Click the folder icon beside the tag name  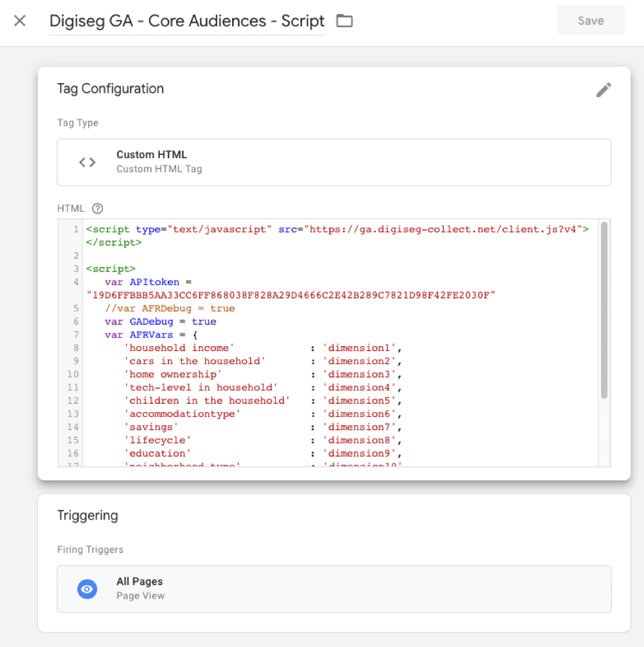[344, 21]
